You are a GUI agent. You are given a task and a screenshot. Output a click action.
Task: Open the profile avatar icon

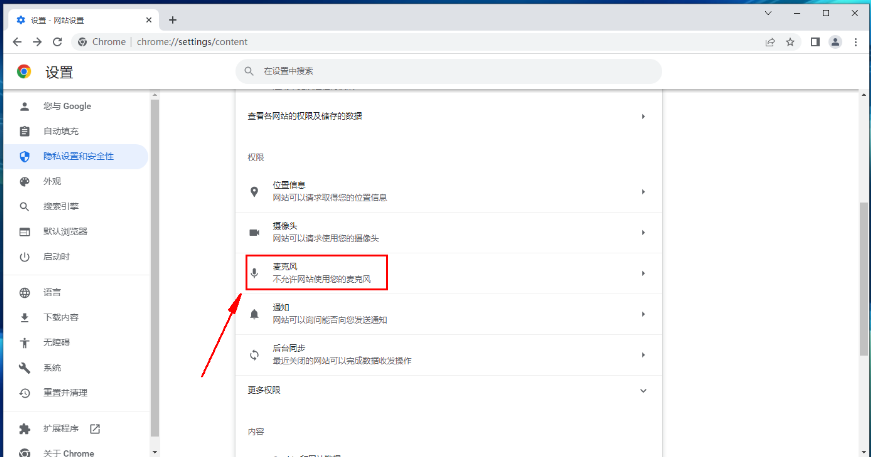pos(835,42)
